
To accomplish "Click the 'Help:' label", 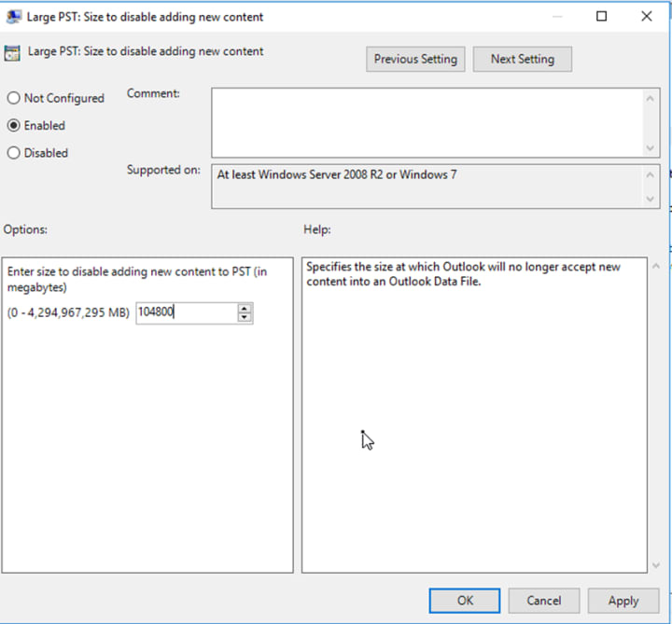I will pyautogui.click(x=317, y=229).
